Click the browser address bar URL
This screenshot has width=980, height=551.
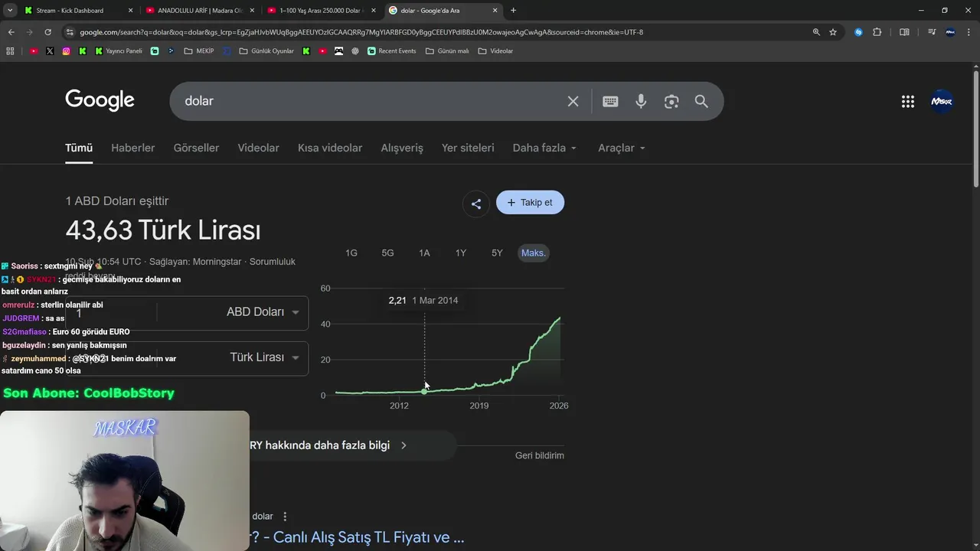click(x=361, y=32)
